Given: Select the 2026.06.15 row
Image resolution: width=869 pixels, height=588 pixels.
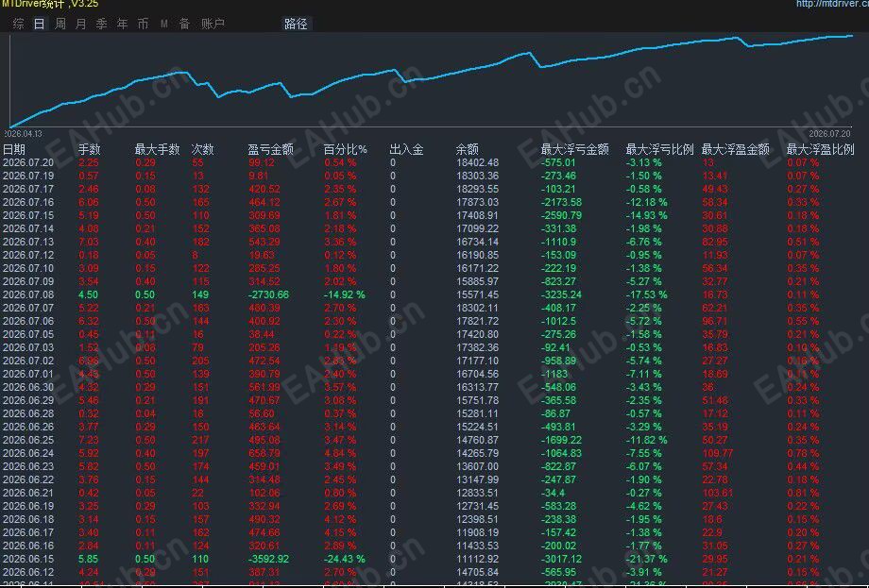Looking at the screenshot, I should pos(434,559).
